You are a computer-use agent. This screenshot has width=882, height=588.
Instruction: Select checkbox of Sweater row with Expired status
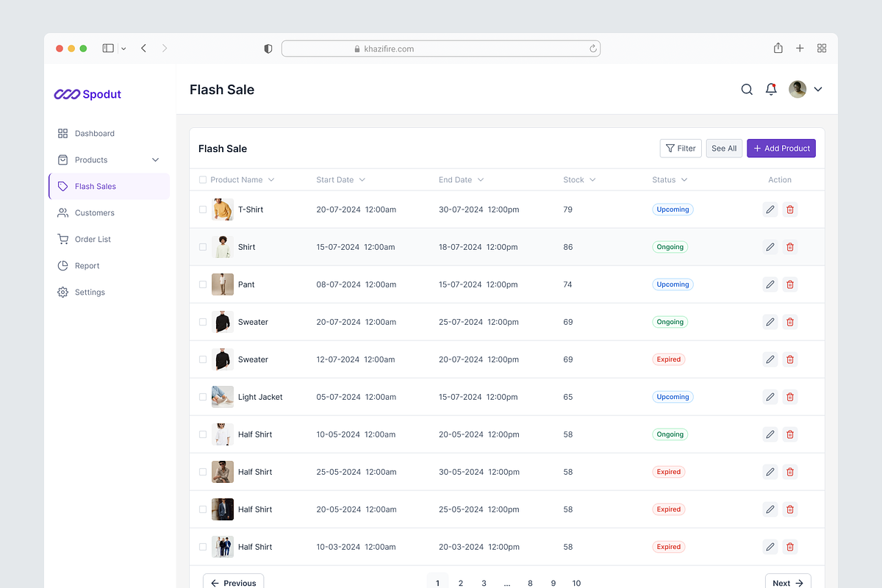click(203, 359)
